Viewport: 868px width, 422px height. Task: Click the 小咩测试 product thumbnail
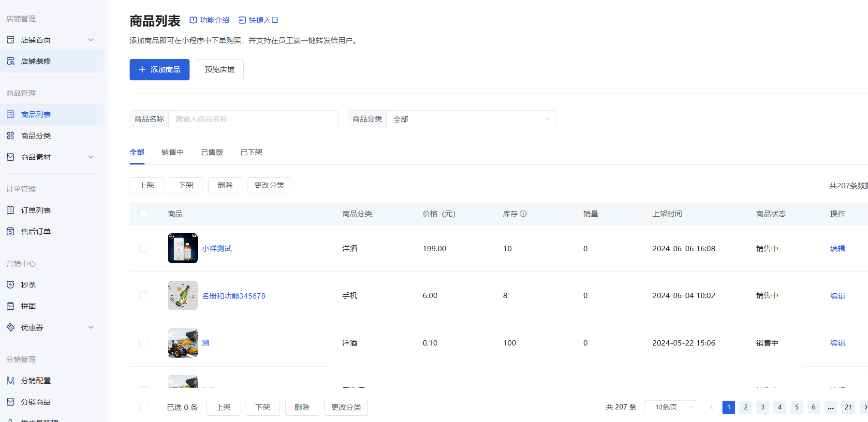point(183,248)
